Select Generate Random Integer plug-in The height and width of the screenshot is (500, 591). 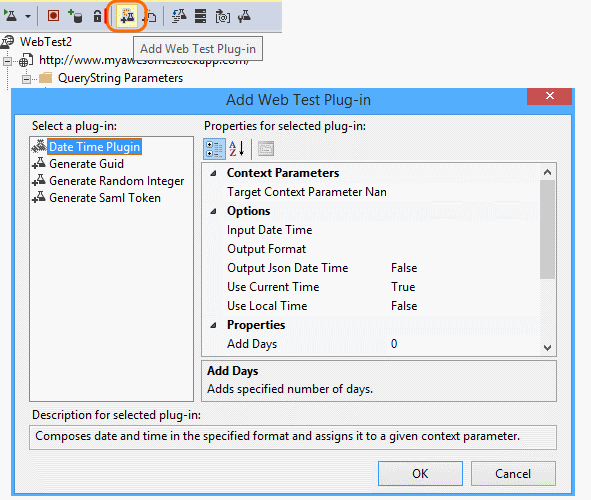pyautogui.click(x=116, y=181)
